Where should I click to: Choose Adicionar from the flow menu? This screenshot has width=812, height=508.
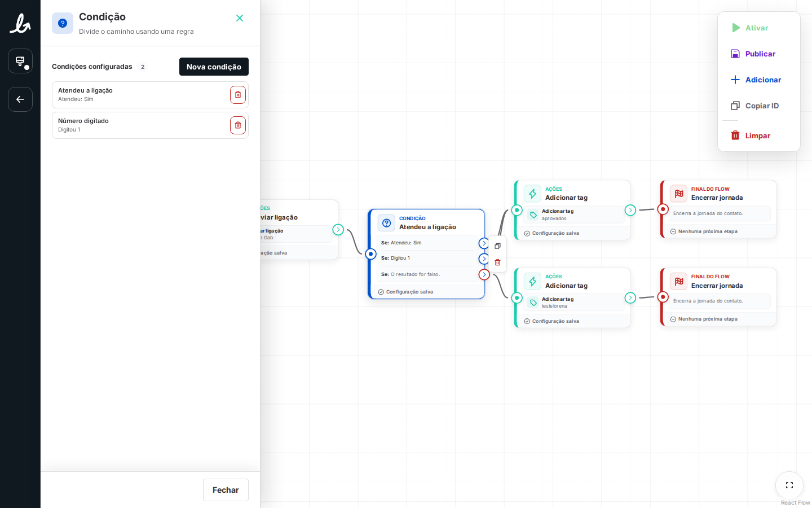[x=759, y=80]
